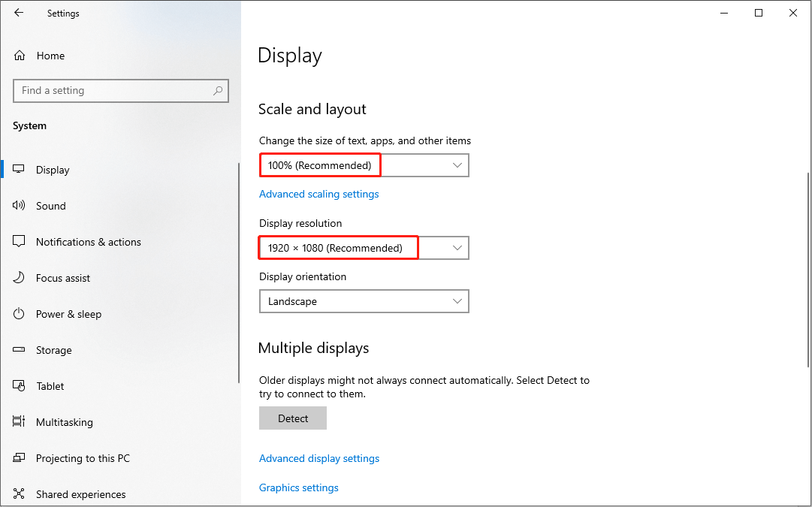Click inside the Find a setting box
The width and height of the screenshot is (812, 507).
click(113, 90)
